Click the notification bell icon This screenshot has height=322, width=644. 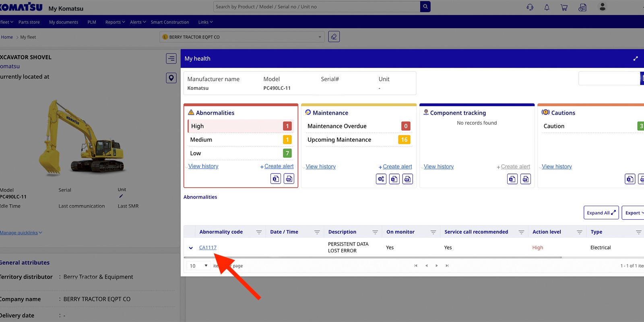click(x=547, y=7)
